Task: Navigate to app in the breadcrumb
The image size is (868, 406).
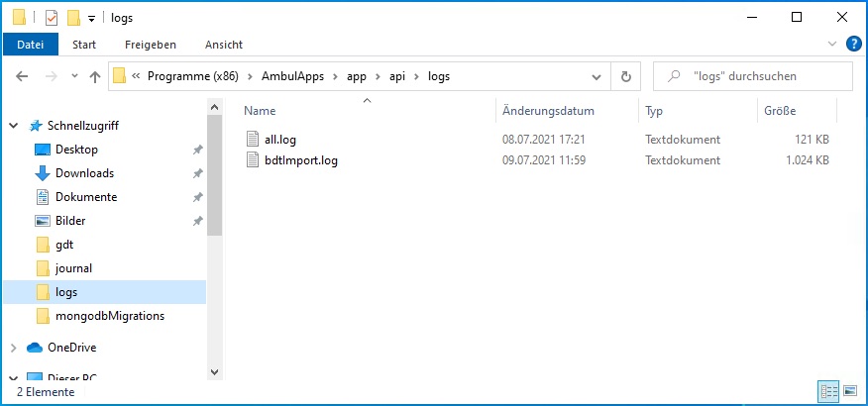Action: 357,76
